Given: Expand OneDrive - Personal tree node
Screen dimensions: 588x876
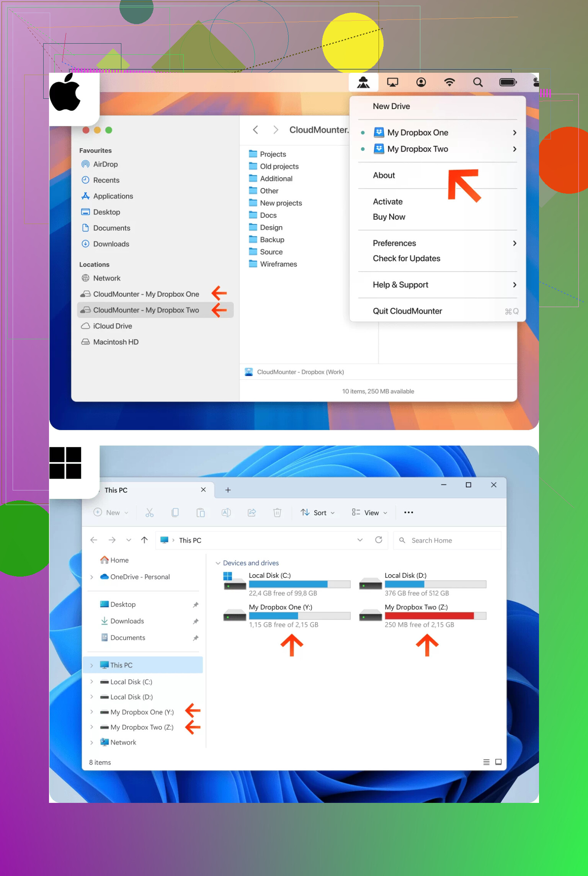Looking at the screenshot, I should click(x=91, y=577).
